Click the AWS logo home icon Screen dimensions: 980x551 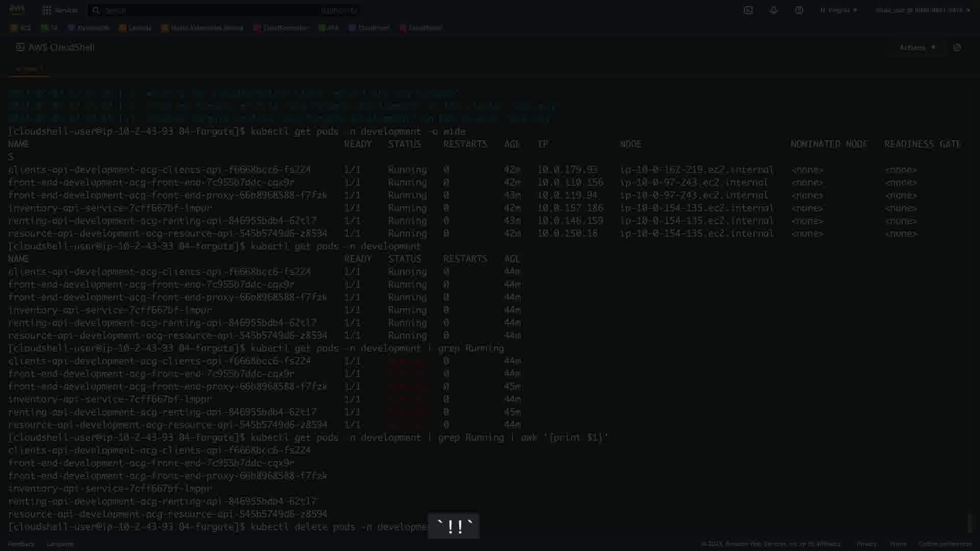coord(16,9)
